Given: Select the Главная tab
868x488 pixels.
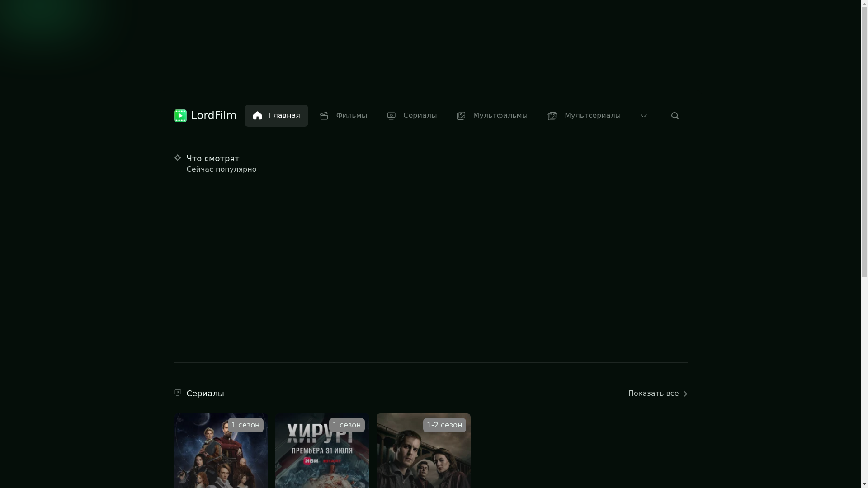Looking at the screenshot, I should coord(276,116).
